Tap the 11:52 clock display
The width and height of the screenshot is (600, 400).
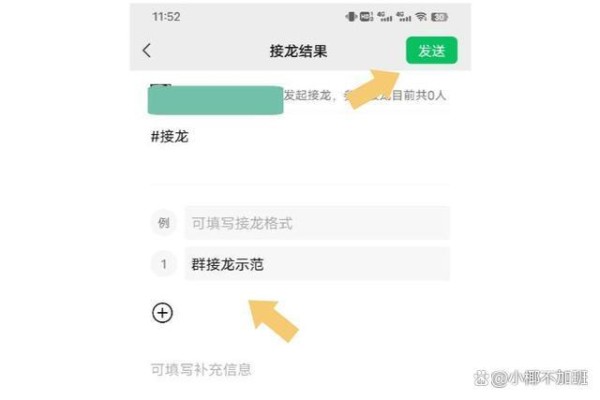pos(166,17)
